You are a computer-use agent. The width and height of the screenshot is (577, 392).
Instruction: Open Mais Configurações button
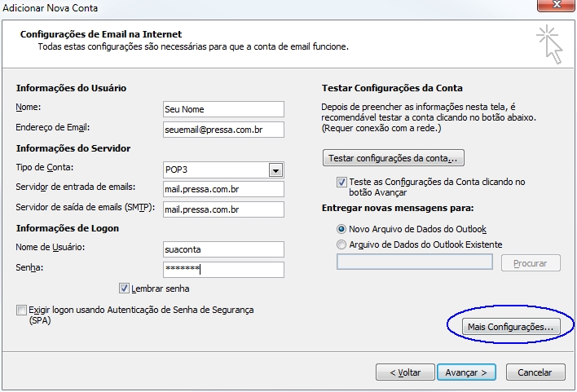point(511,327)
